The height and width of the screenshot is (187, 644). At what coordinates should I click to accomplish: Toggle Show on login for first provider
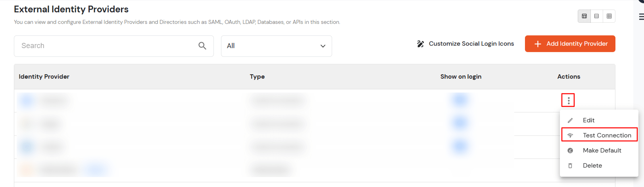pyautogui.click(x=460, y=100)
